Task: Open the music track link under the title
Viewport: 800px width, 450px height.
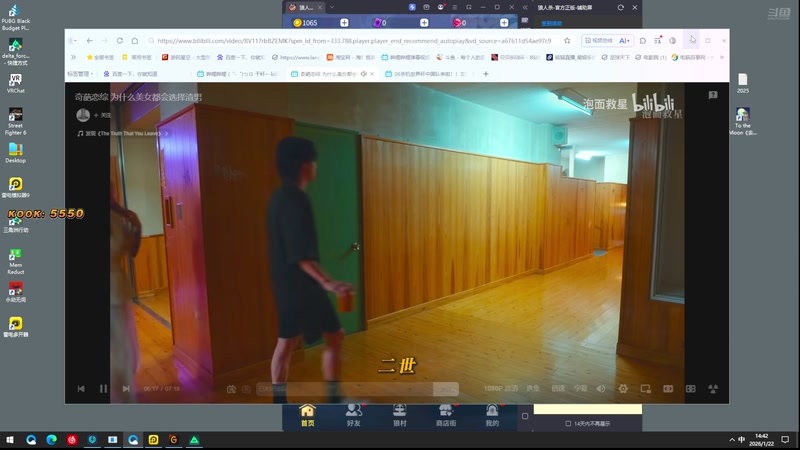Action: 122,133
